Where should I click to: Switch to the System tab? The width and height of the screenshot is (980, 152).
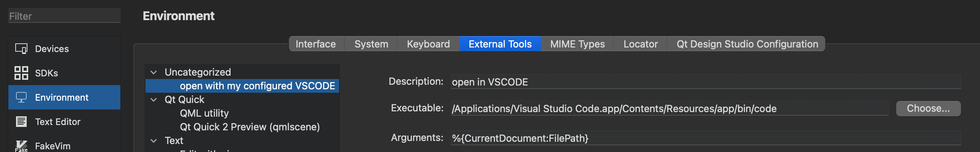[371, 44]
